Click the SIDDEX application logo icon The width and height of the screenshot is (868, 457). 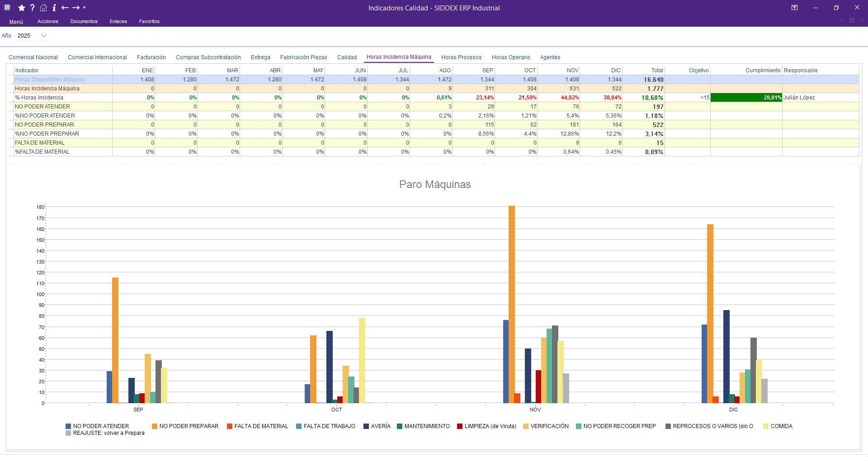7,8
